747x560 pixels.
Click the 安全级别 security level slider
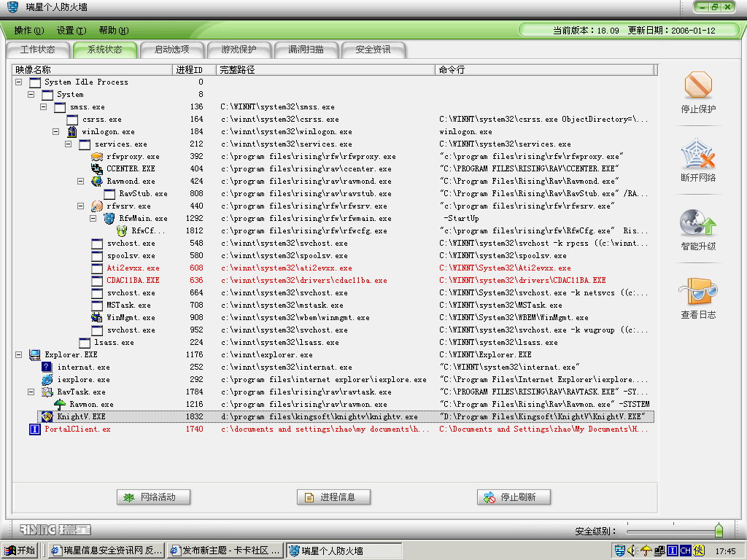click(x=718, y=531)
